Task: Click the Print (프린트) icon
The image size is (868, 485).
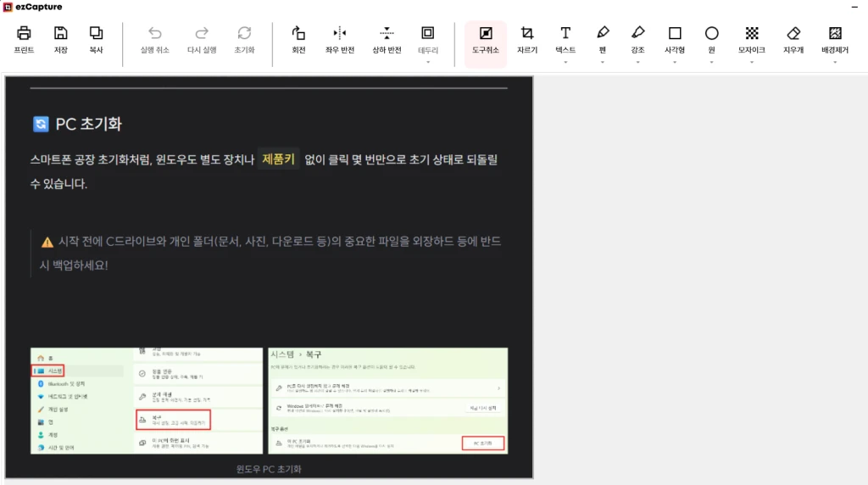Action: (24, 40)
